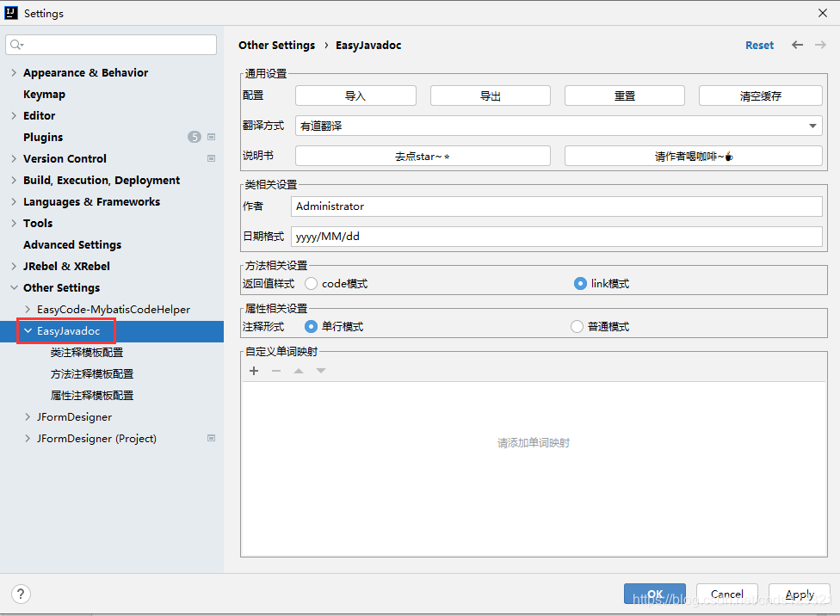Viewport: 840px width, 616px height.
Task: Expand JFormDesigner (Project) node chevron
Action: pyautogui.click(x=28, y=438)
